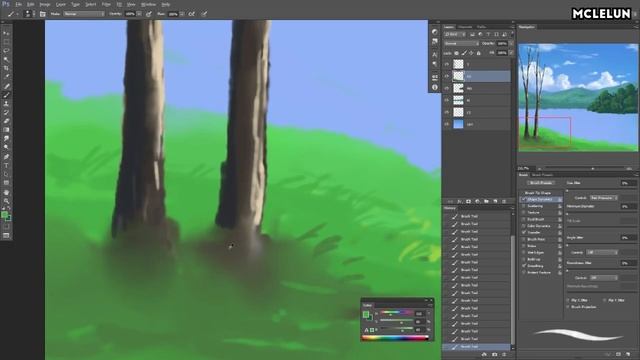Screen dimensions: 640x360
Task: Enable the Texture checkbox
Action: [524, 213]
